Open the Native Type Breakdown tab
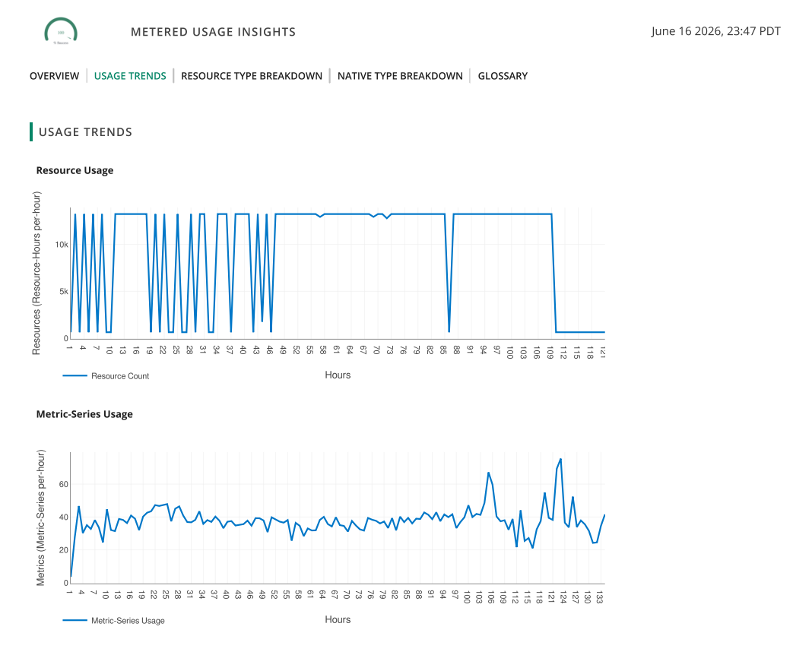Screen dimensions: 812x652 tap(401, 76)
